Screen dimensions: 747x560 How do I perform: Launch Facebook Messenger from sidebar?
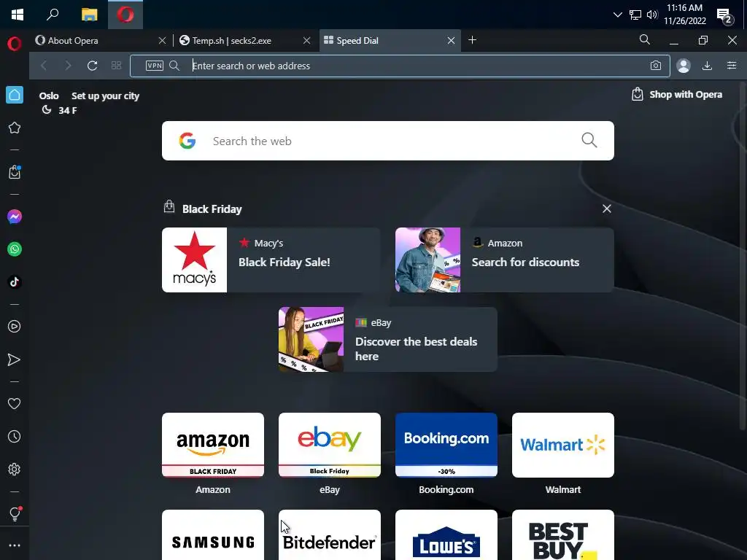15,217
